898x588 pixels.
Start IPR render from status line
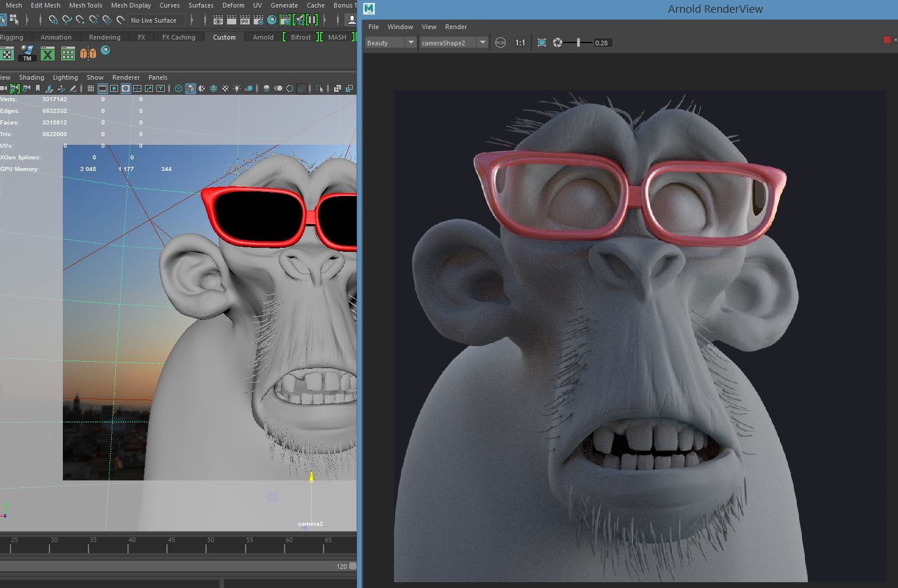(x=244, y=20)
